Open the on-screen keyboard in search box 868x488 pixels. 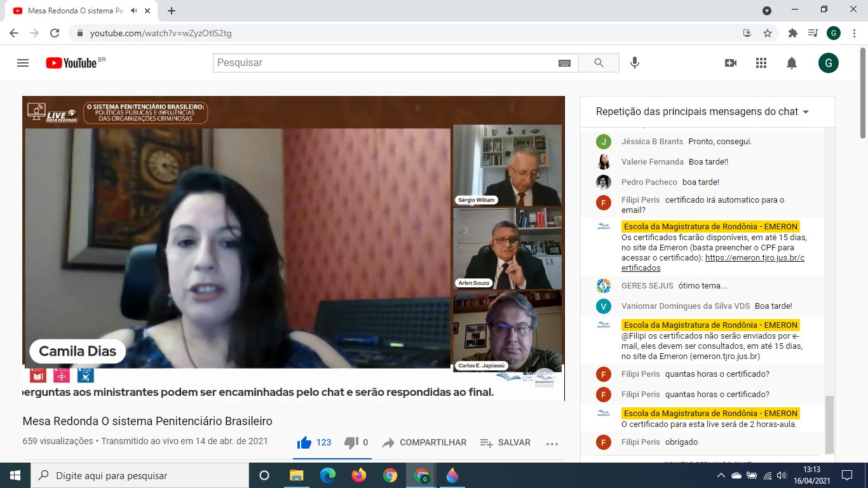pos(564,63)
